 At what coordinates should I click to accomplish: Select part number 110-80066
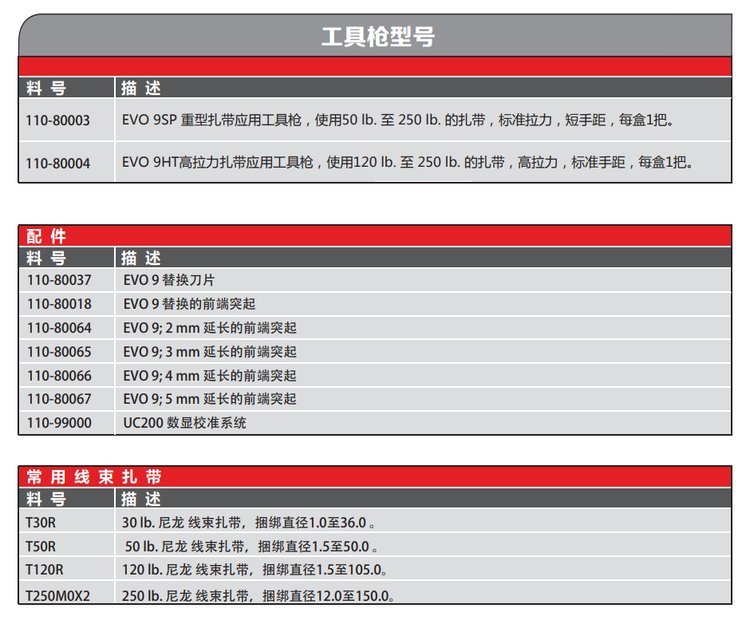pos(59,376)
